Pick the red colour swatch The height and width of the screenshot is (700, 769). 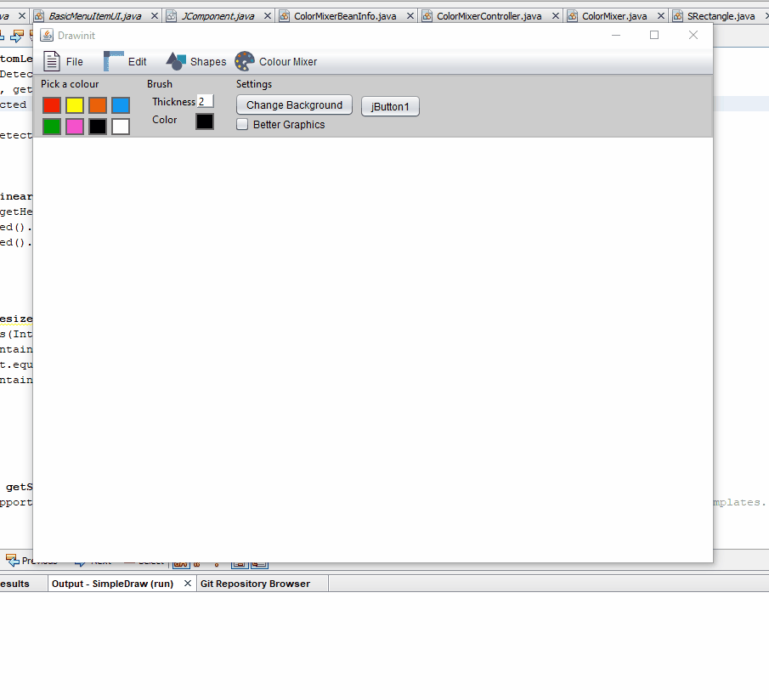click(x=52, y=104)
